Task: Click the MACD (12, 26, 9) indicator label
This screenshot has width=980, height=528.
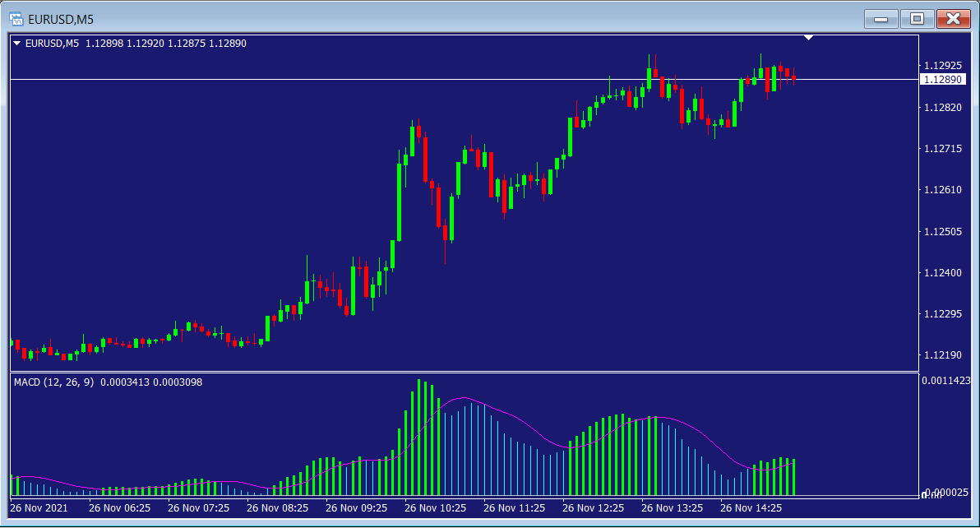Action: [54, 382]
